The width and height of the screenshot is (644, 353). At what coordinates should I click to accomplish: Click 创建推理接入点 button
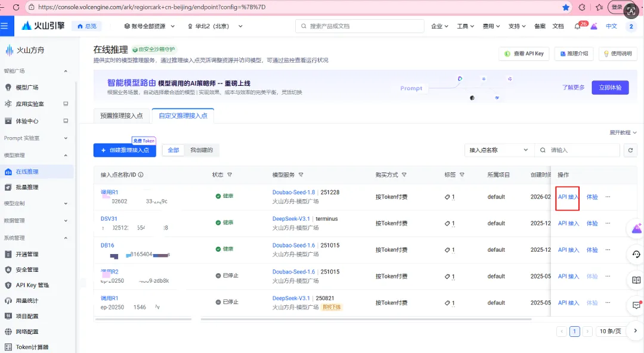125,150
